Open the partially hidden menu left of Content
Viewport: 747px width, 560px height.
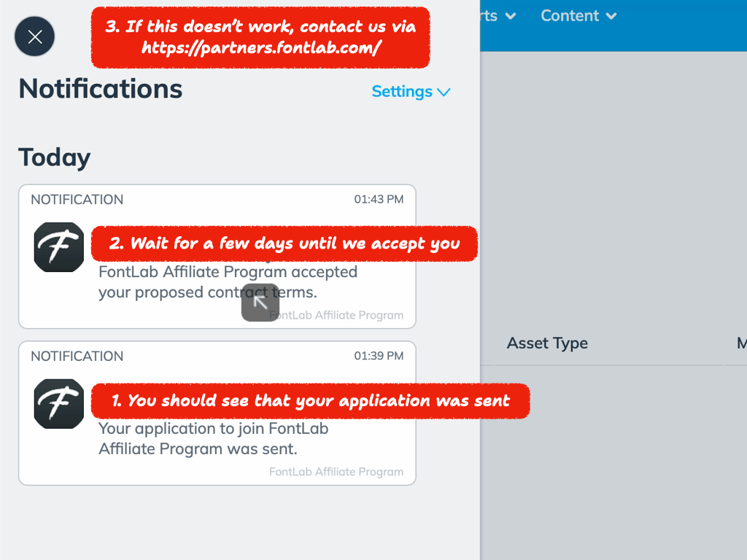pyautogui.click(x=500, y=16)
